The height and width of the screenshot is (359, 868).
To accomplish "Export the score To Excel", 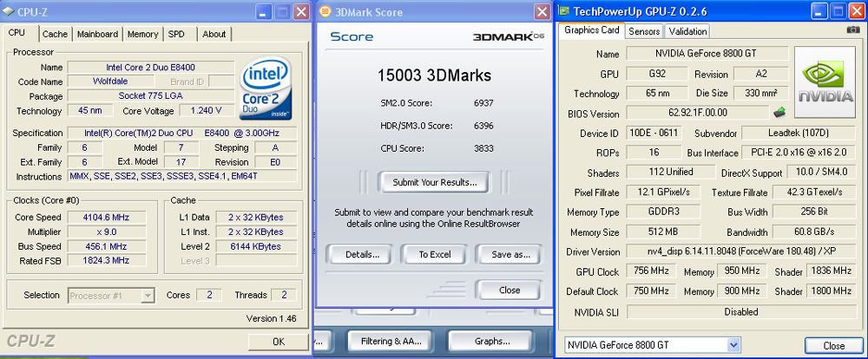I will pyautogui.click(x=434, y=254).
